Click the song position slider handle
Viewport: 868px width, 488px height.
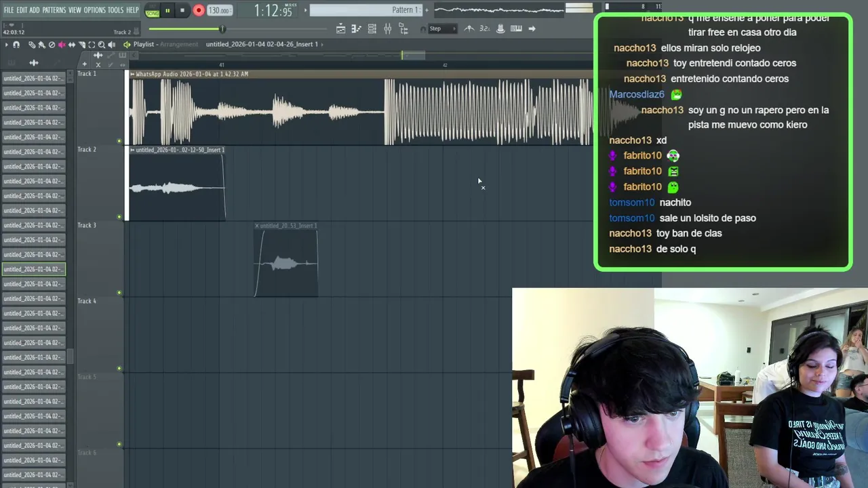222,28
